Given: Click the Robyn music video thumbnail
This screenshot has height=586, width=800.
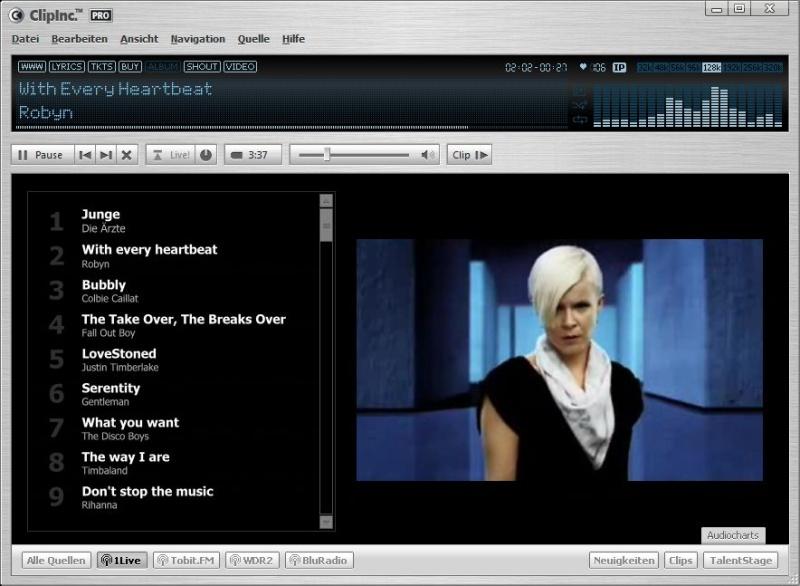Looking at the screenshot, I should (x=559, y=360).
